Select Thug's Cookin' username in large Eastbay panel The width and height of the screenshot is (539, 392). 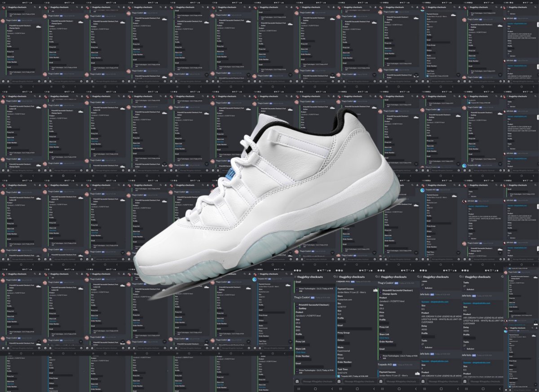pos(302,297)
